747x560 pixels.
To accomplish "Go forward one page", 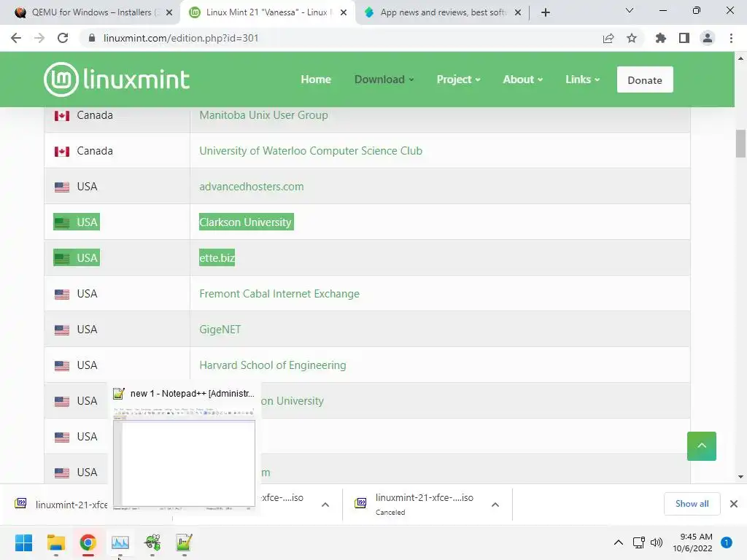I will tap(39, 38).
